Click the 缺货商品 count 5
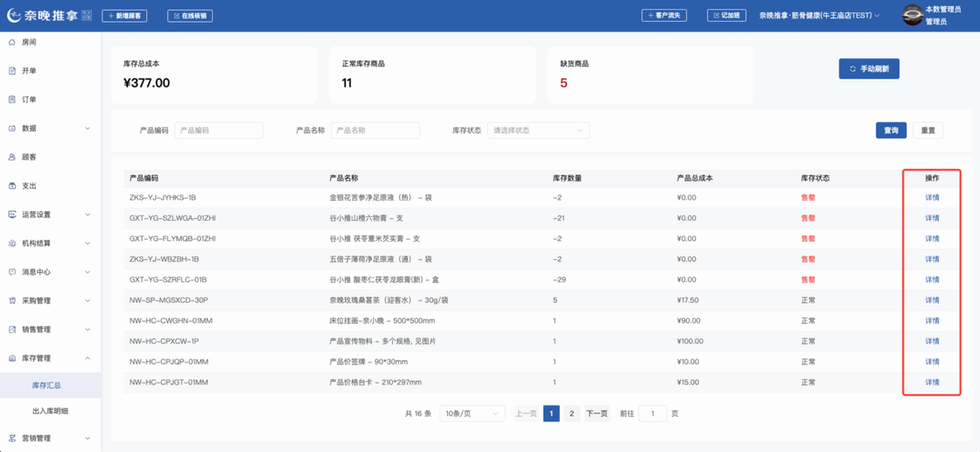The height and width of the screenshot is (452, 980). click(x=563, y=83)
